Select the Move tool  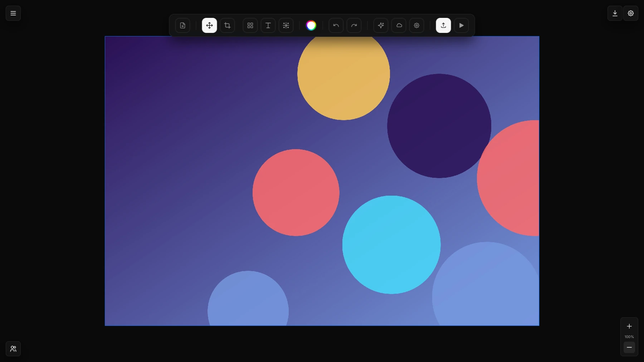209,25
